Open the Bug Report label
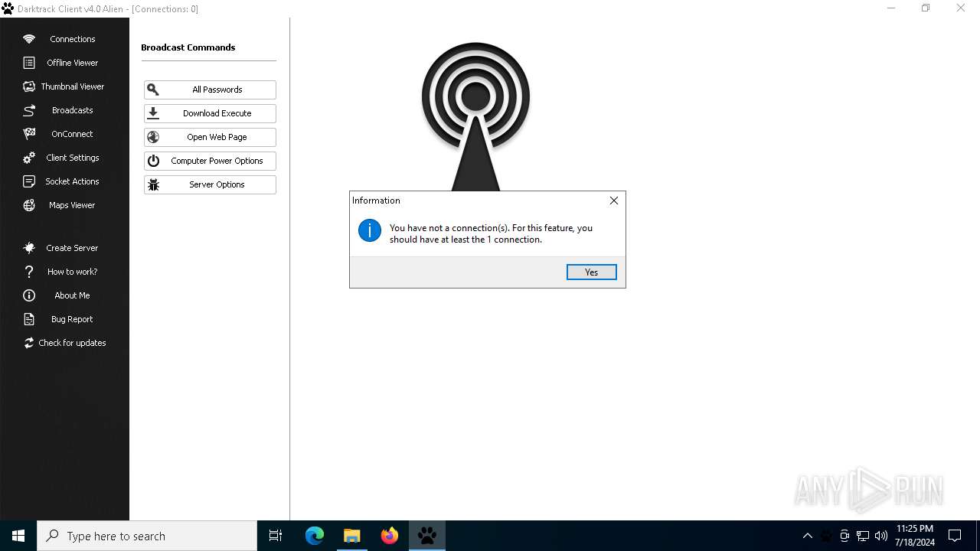 click(73, 319)
